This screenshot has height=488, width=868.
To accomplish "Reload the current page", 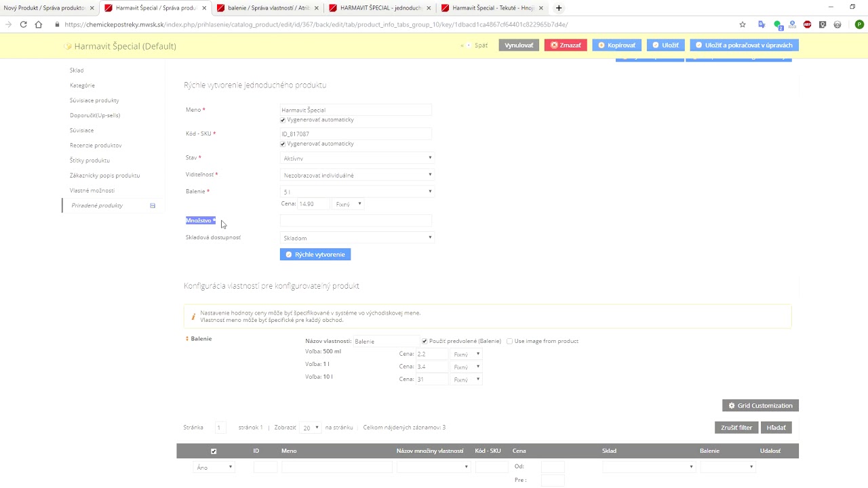I will (23, 24).
